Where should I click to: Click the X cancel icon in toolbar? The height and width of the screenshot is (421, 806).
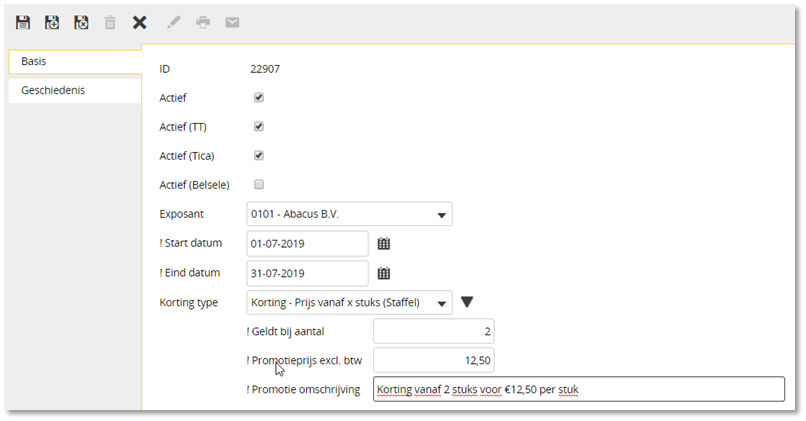139,23
